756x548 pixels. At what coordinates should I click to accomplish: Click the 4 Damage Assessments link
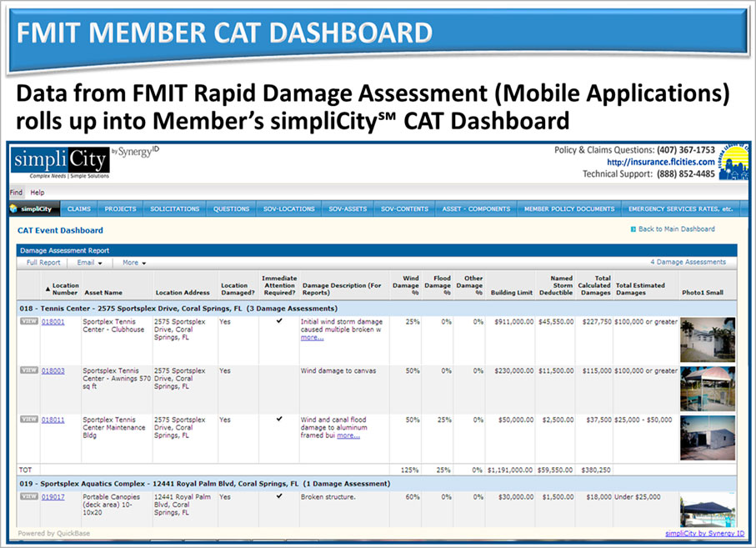point(688,262)
